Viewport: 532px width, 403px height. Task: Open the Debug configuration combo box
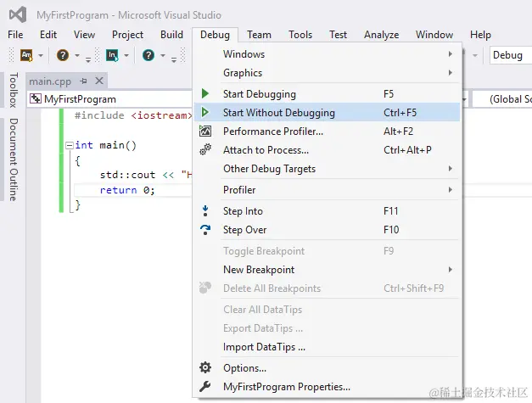510,55
